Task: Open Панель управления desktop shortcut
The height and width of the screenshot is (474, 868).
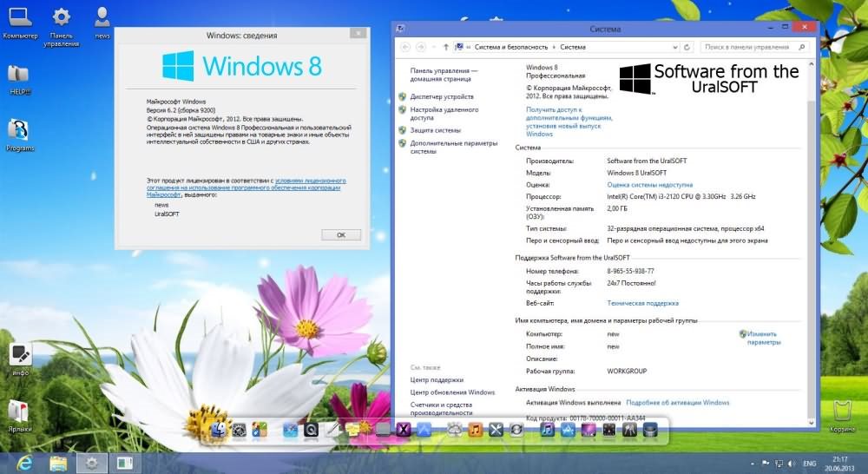Action: pyautogui.click(x=61, y=19)
